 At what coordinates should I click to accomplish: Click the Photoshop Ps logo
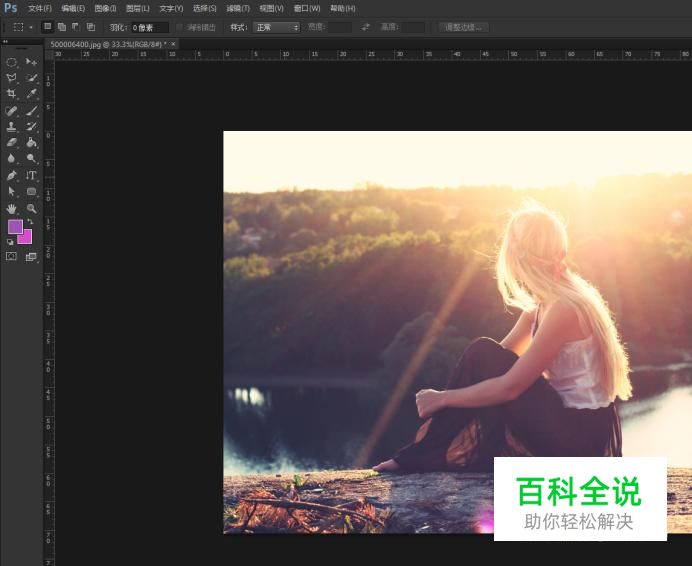tap(11, 8)
